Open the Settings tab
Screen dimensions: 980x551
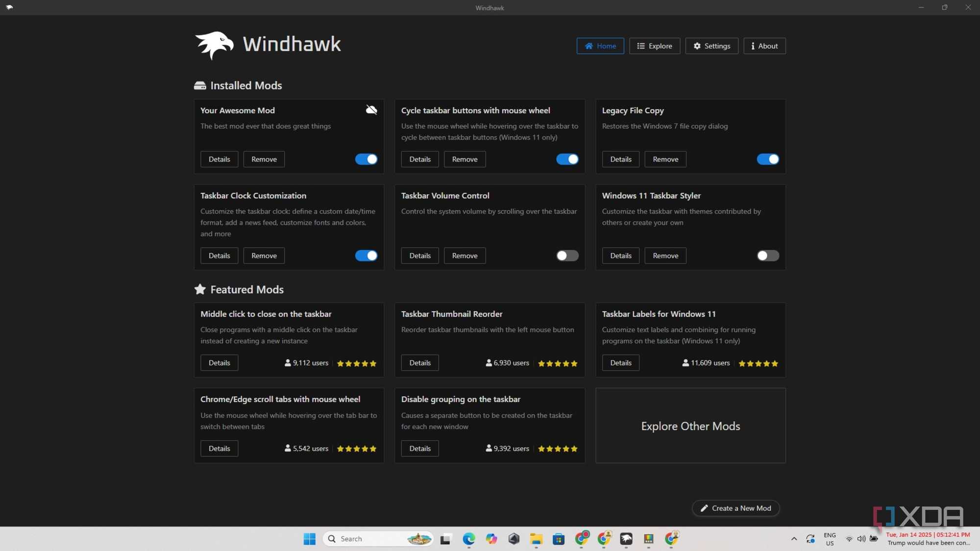(711, 46)
